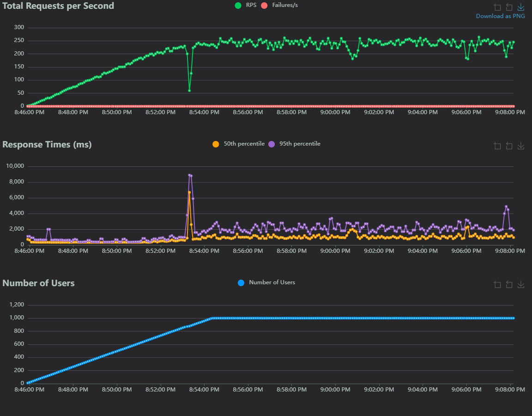Click the 9:00:00 PM axis label on the users chart

[x=335, y=389]
